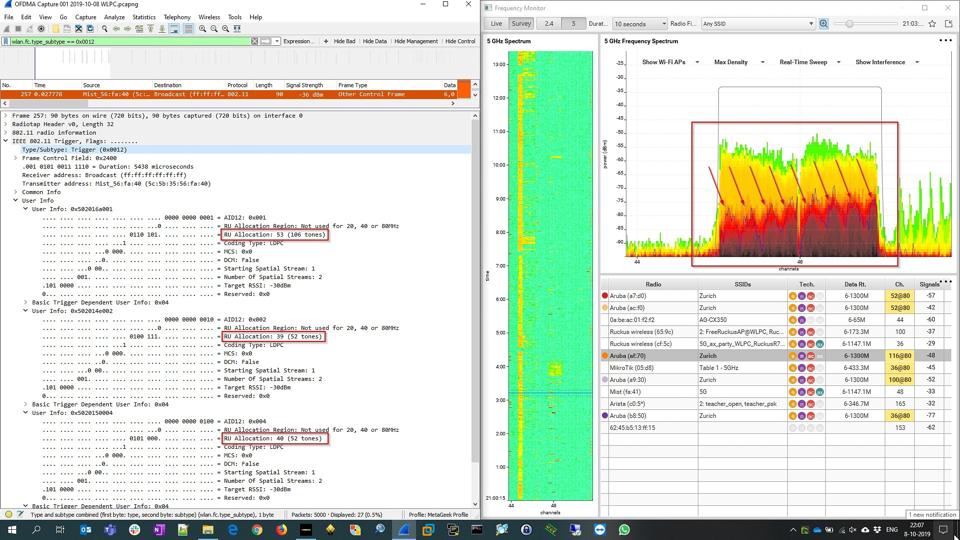Open the Max Density dropdown
This screenshot has height=540, width=960.
[x=739, y=62]
